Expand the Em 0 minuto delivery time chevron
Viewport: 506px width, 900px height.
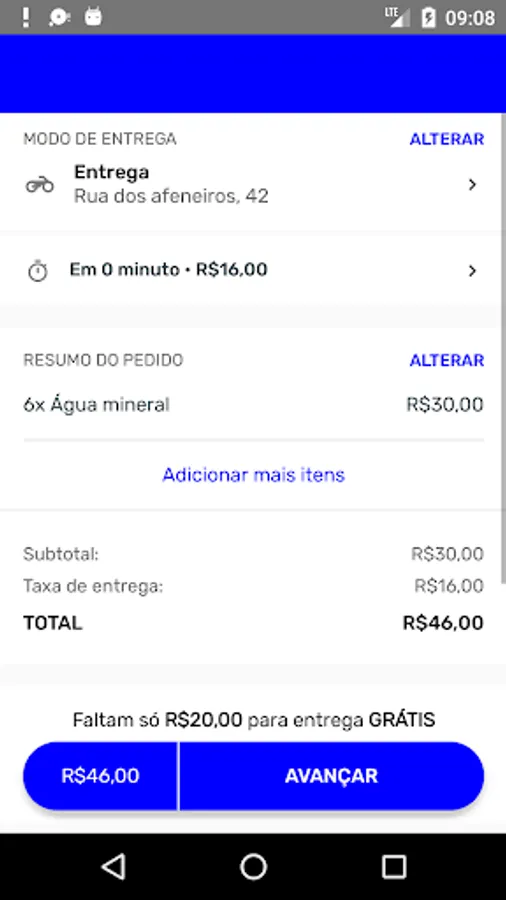coord(472,271)
